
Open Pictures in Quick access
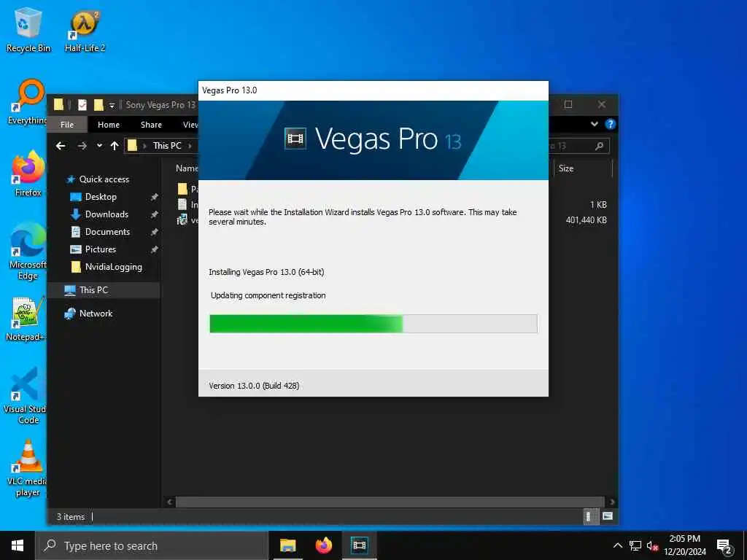point(101,249)
